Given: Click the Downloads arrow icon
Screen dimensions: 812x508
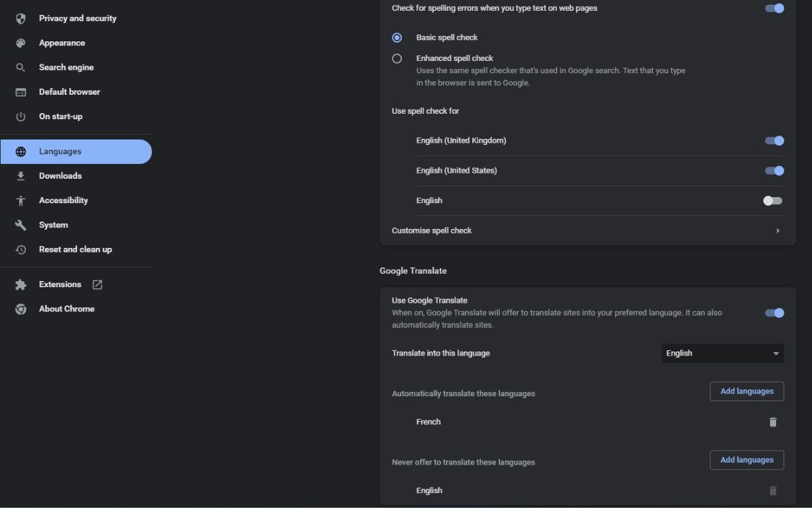Looking at the screenshot, I should (21, 176).
